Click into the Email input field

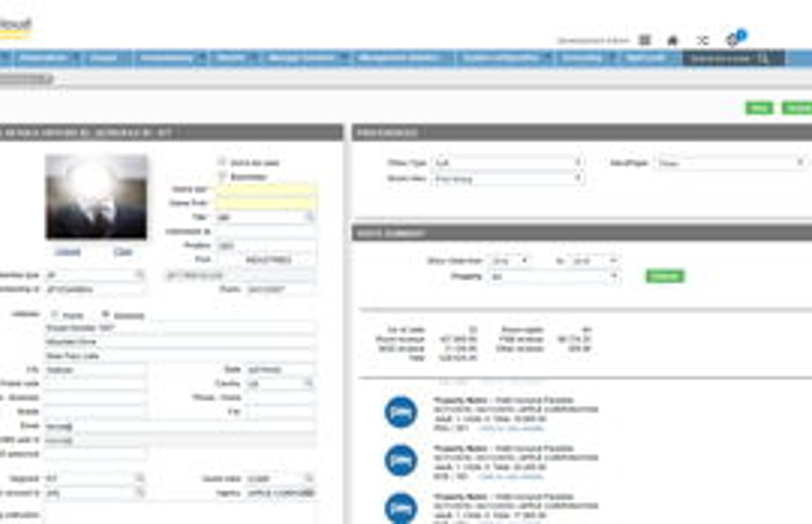(180, 427)
